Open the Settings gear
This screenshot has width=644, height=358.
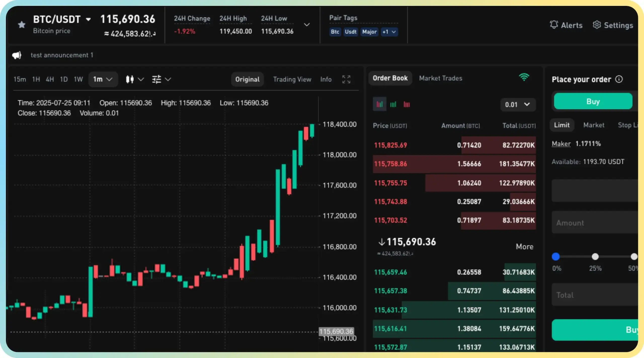597,25
